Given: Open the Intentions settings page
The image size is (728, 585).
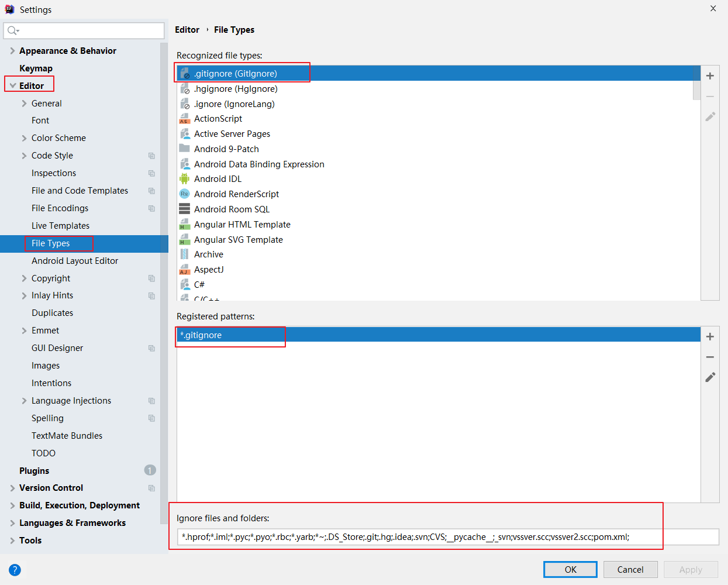Looking at the screenshot, I should [51, 383].
